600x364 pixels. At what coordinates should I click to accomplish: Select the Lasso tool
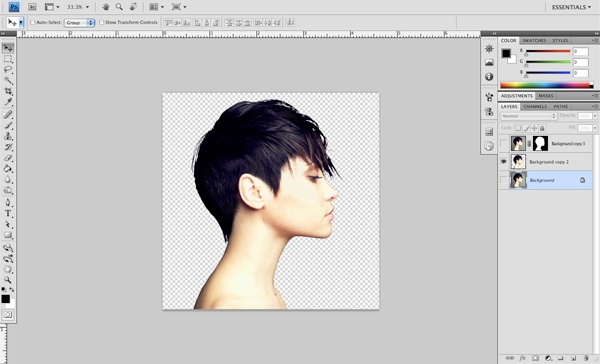[8, 70]
